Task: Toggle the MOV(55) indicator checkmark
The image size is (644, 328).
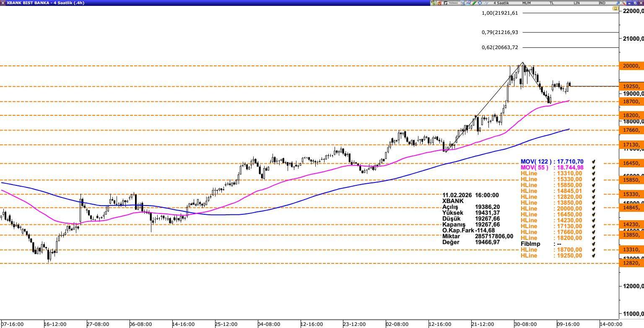Action: click(594, 167)
